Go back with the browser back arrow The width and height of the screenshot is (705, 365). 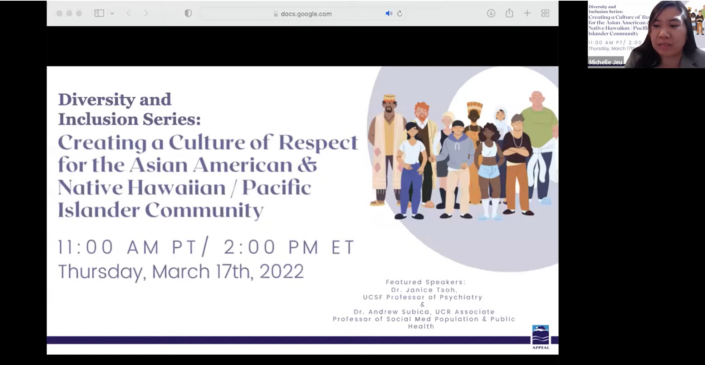(x=129, y=13)
